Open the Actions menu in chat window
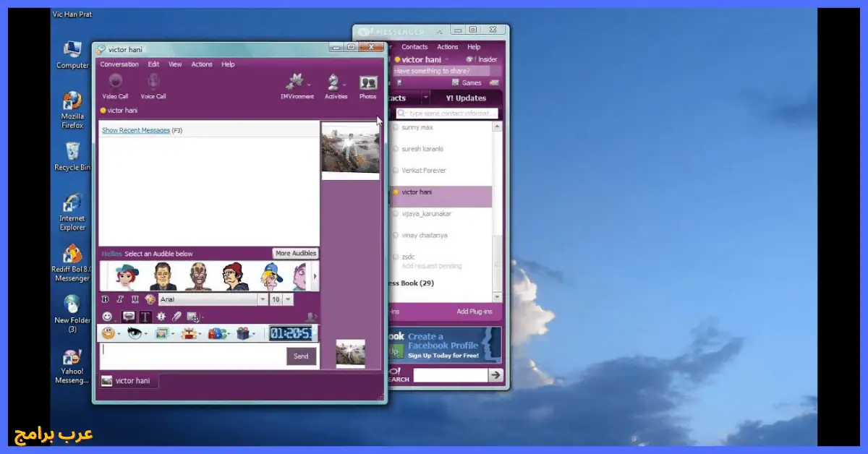 coord(202,64)
